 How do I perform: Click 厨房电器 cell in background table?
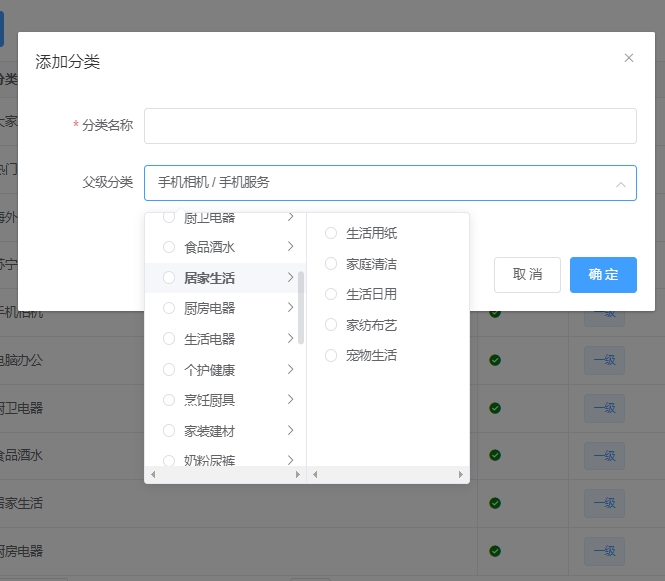[x=21, y=551]
